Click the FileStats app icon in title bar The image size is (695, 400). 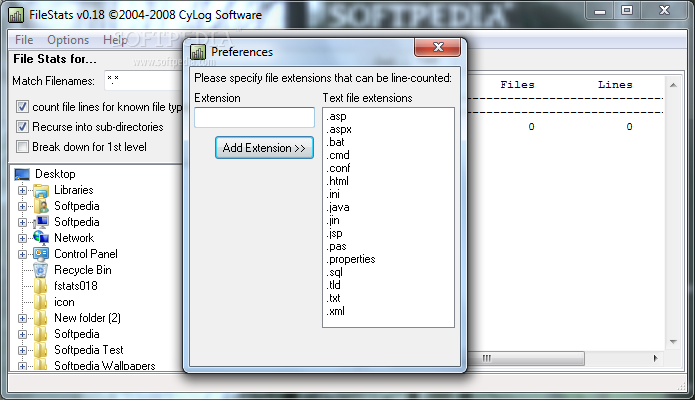pos(16,15)
